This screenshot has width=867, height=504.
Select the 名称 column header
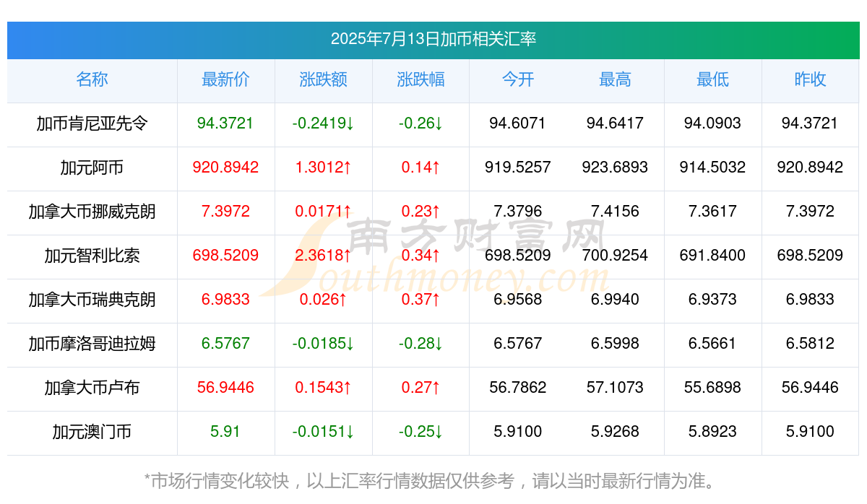point(92,79)
